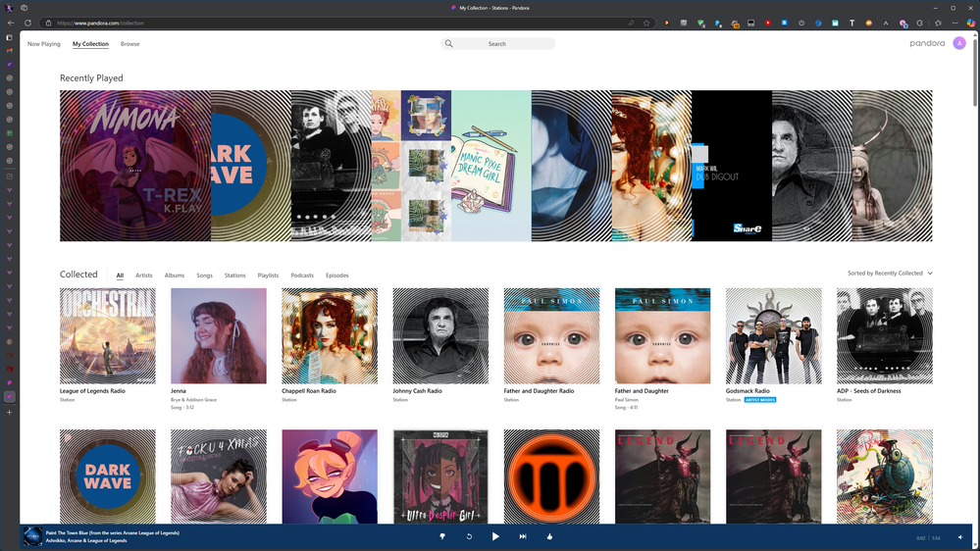Image resolution: width=980 pixels, height=551 pixels.
Task: Open the profile avatar menu
Action: (x=959, y=43)
